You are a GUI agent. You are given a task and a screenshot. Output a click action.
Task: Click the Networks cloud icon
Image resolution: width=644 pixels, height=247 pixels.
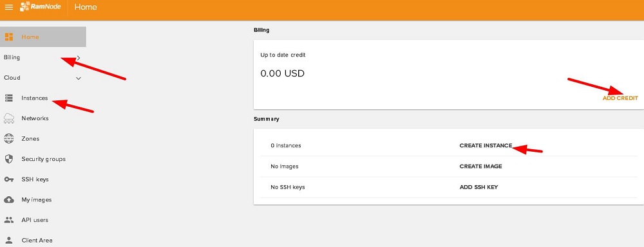tap(8, 118)
